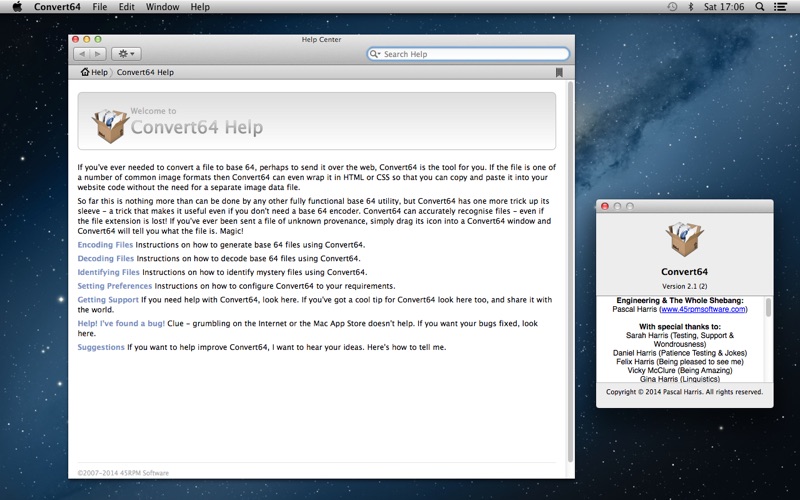This screenshot has width=800, height=500.
Task: Click the ©2007-2014 45RPM Software footer
Action: coord(123,473)
